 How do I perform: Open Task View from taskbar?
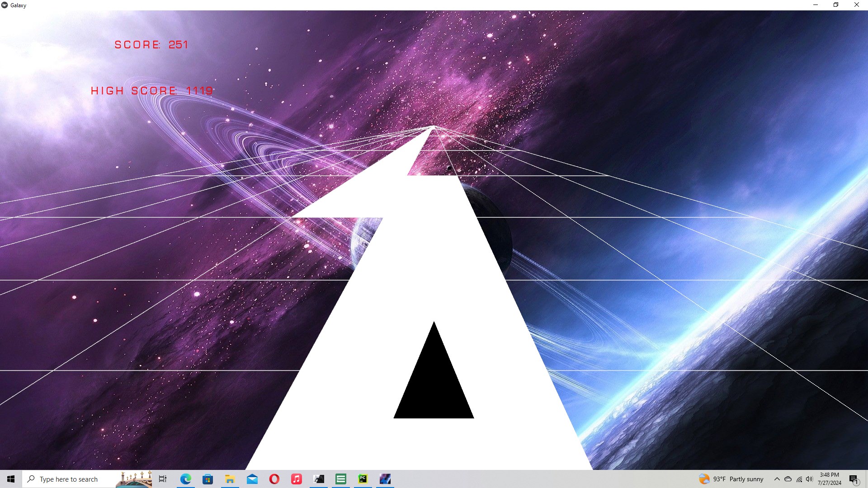point(163,479)
